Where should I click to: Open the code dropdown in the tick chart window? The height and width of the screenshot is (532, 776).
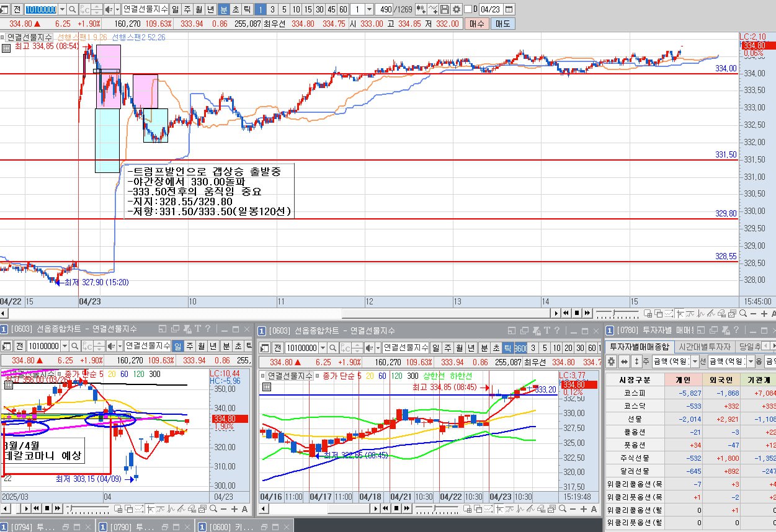[322, 347]
